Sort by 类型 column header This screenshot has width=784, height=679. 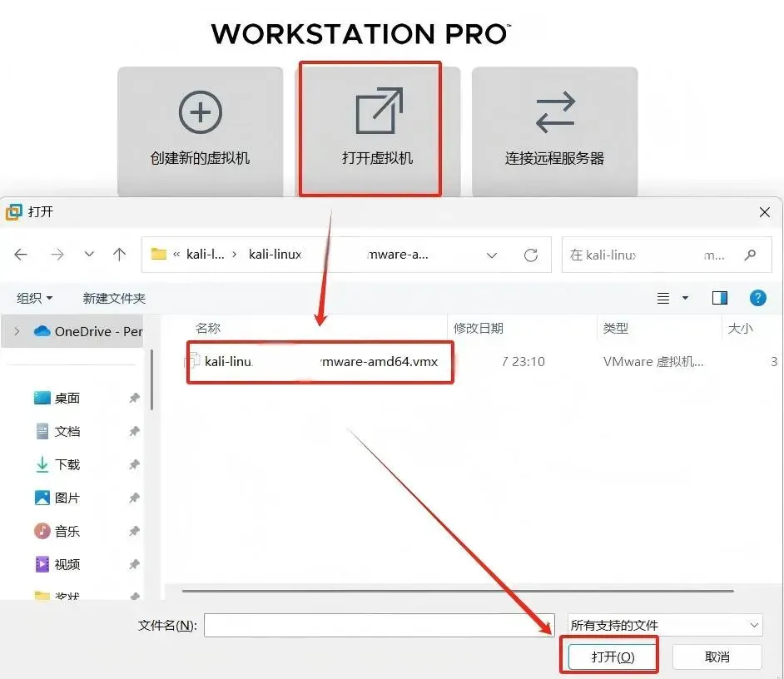(616, 328)
